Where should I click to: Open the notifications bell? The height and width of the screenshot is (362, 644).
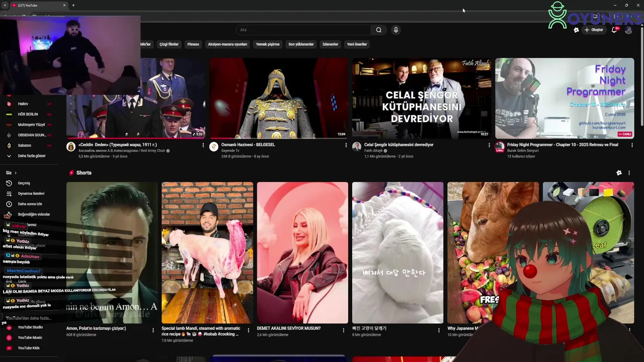614,30
